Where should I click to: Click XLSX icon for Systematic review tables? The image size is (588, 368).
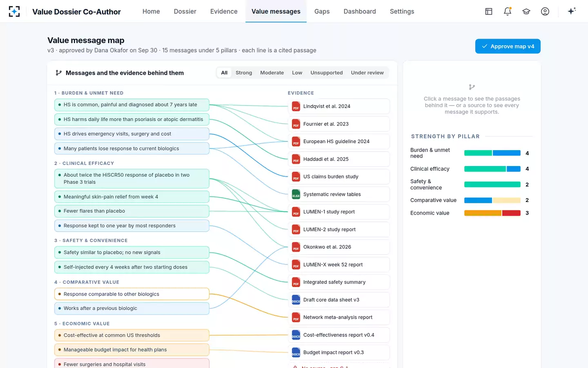tap(296, 194)
